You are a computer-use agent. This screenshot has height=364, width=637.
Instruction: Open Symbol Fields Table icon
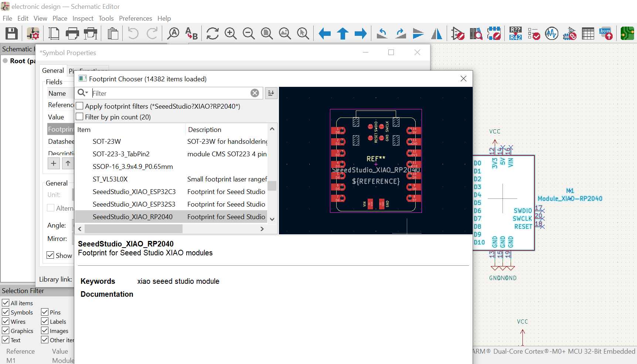[588, 34]
